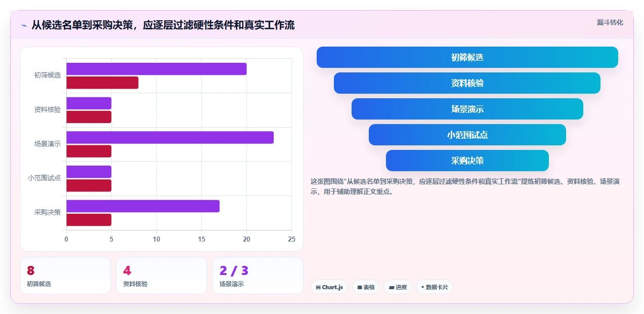Click the x-axis tick label 10
The height and width of the screenshot is (314, 644).
click(x=156, y=239)
